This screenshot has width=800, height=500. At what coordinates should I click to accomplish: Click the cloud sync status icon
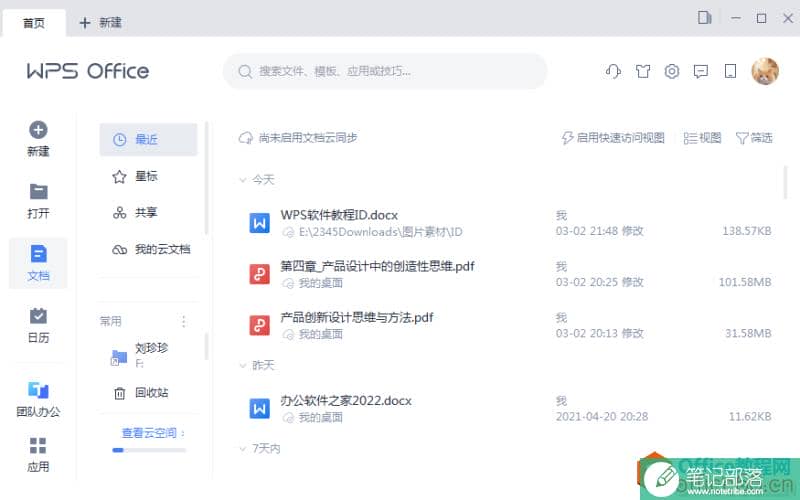(246, 138)
